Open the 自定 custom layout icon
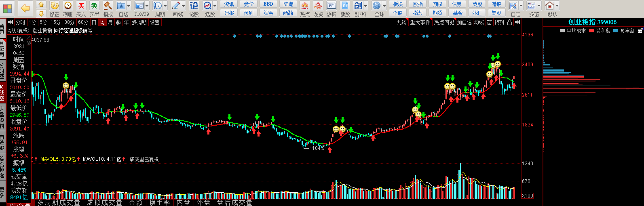Viewport: 644px width, 206px height. click(513, 5)
